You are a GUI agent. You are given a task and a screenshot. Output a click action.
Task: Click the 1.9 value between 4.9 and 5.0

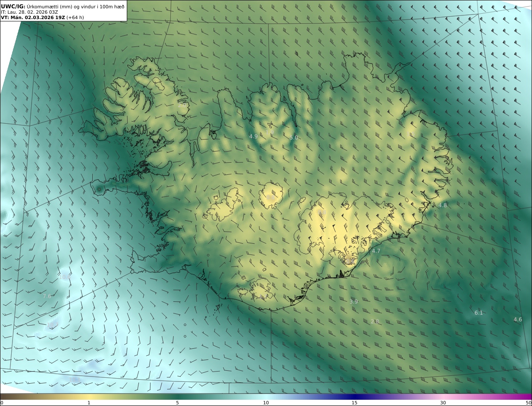271,132
